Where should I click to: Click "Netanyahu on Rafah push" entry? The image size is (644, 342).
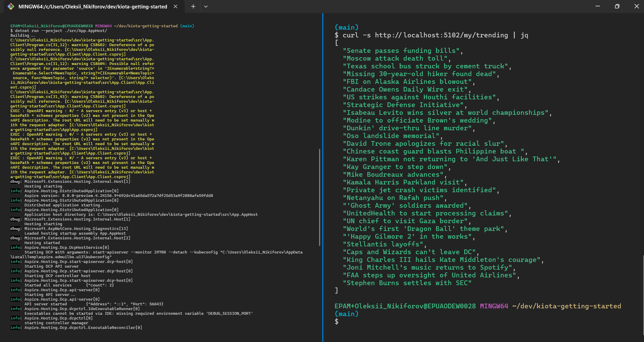click(395, 198)
